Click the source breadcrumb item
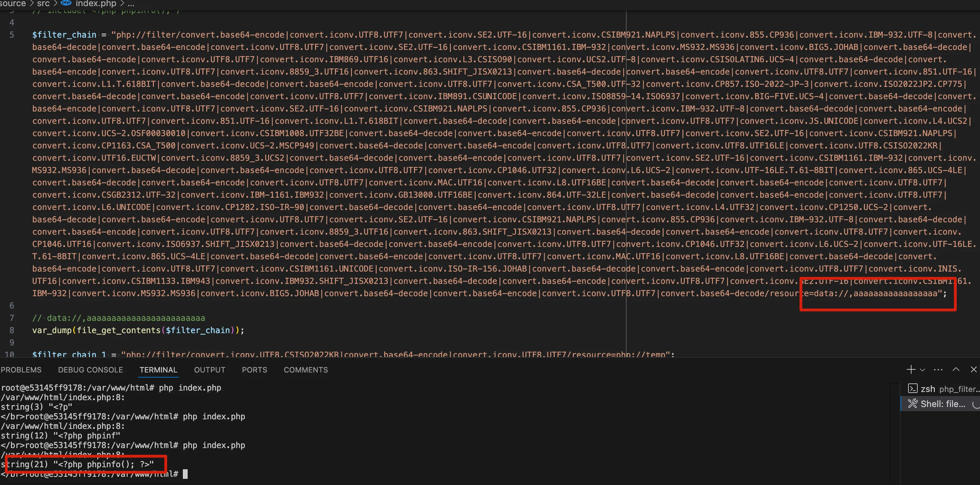The image size is (980, 485). [x=14, y=4]
